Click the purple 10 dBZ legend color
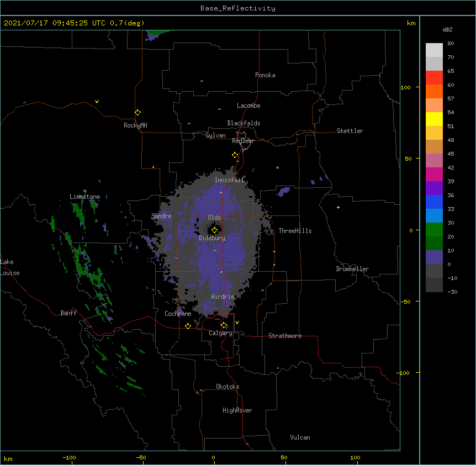The image size is (476, 465). (x=434, y=257)
